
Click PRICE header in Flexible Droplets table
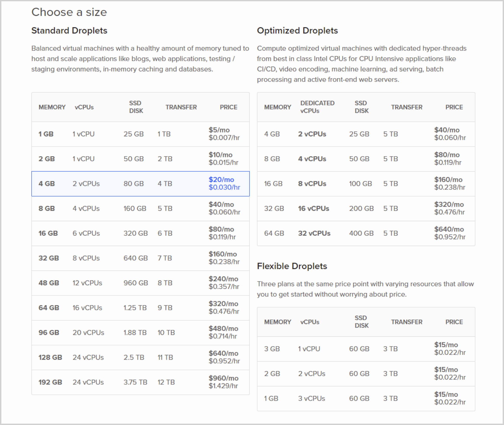point(454,322)
